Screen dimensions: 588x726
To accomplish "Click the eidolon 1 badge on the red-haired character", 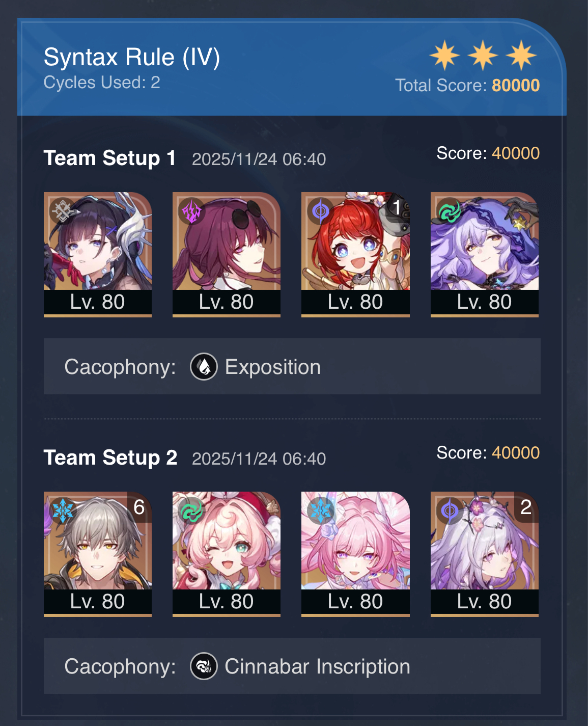I will (x=397, y=207).
